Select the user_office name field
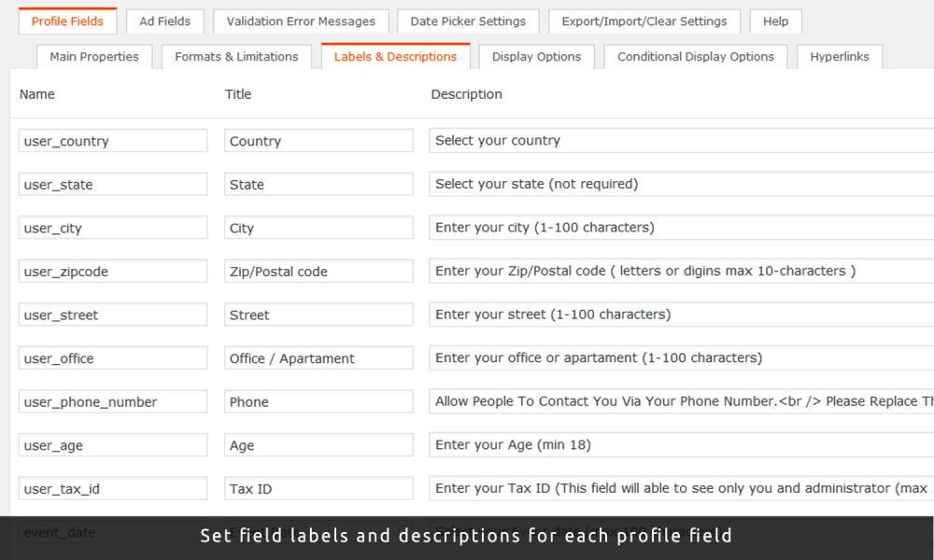 click(x=112, y=357)
